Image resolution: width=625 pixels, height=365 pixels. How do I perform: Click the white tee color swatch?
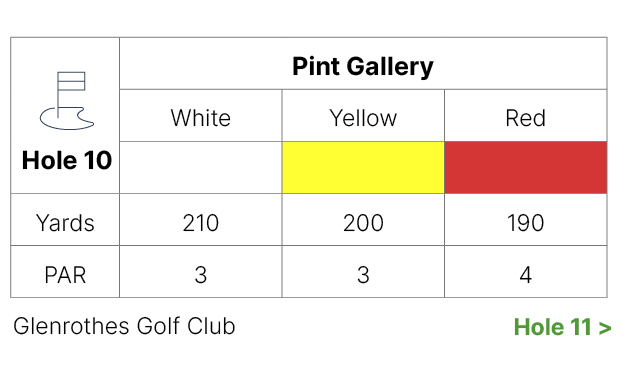(200, 167)
